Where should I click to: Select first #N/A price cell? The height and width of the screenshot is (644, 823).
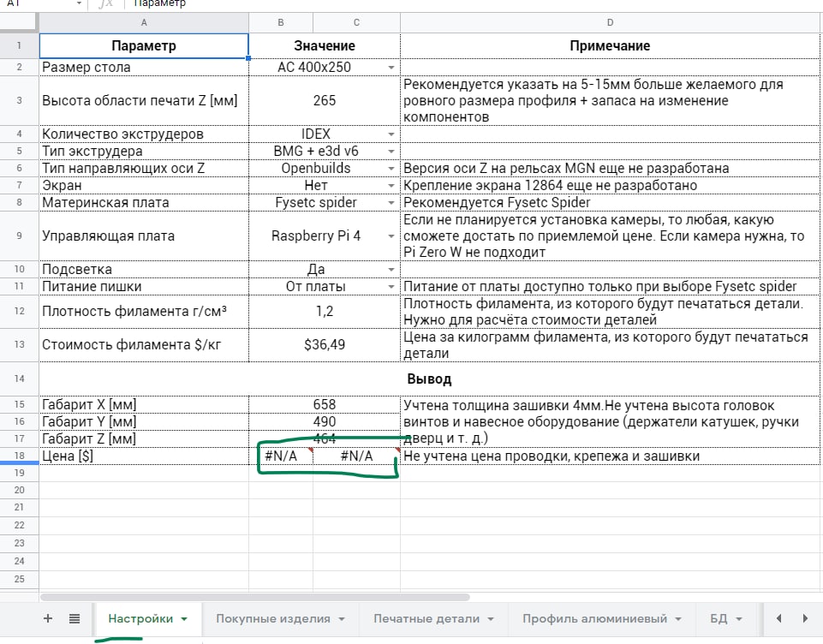point(281,456)
